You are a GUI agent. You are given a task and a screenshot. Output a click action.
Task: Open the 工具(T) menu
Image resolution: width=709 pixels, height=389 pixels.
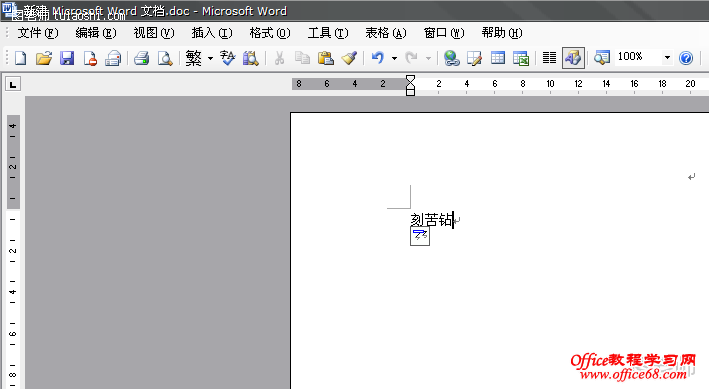click(328, 33)
